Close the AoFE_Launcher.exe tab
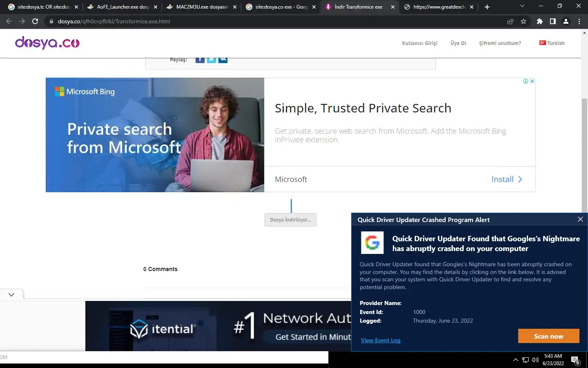This screenshot has width=588, height=368. pos(156,7)
